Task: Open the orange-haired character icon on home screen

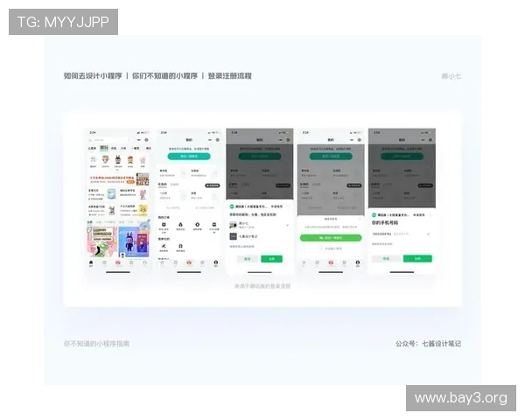Action: coord(106,160)
